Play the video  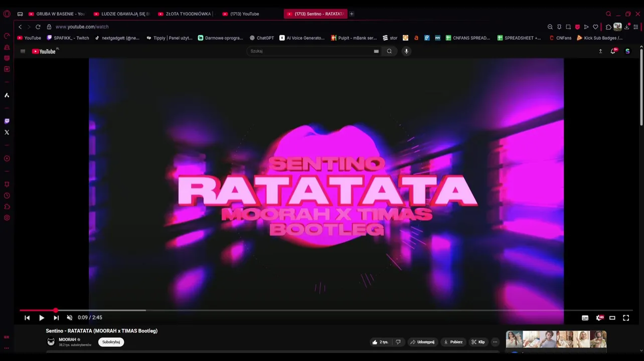tap(42, 317)
